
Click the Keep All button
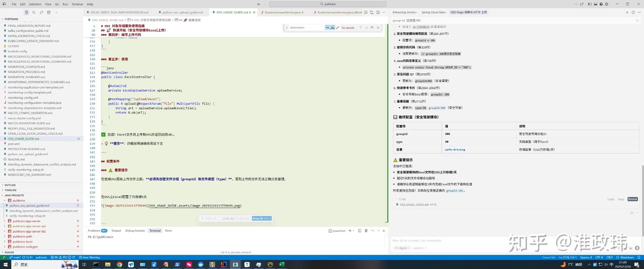(x=261, y=219)
